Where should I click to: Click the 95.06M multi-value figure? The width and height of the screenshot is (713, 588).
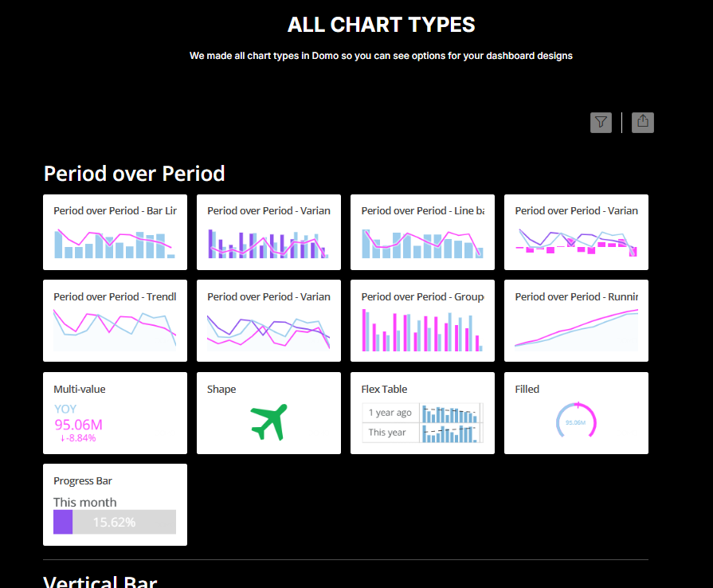78,425
